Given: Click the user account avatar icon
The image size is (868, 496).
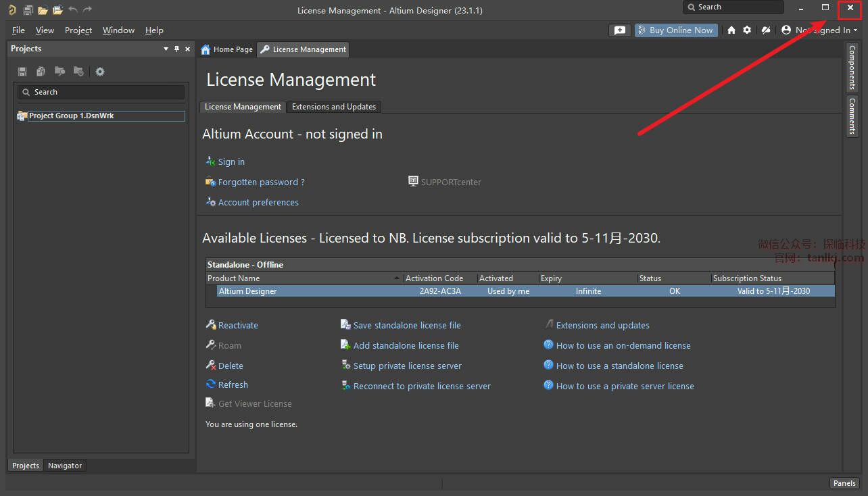Looking at the screenshot, I should (x=786, y=30).
